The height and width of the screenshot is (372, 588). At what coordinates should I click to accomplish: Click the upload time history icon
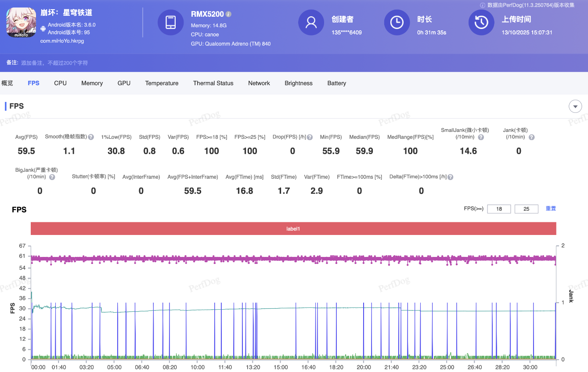[x=481, y=22]
